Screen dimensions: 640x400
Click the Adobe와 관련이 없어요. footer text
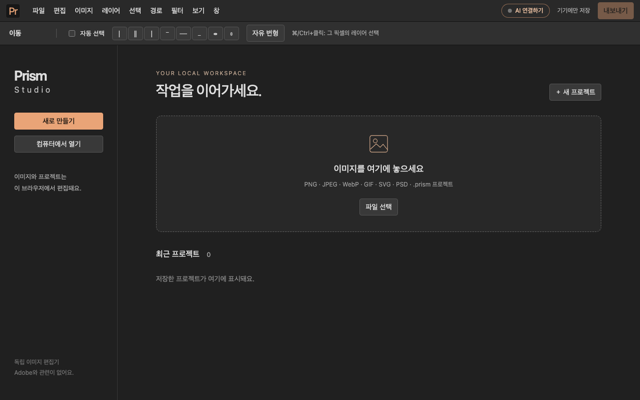coord(44,373)
